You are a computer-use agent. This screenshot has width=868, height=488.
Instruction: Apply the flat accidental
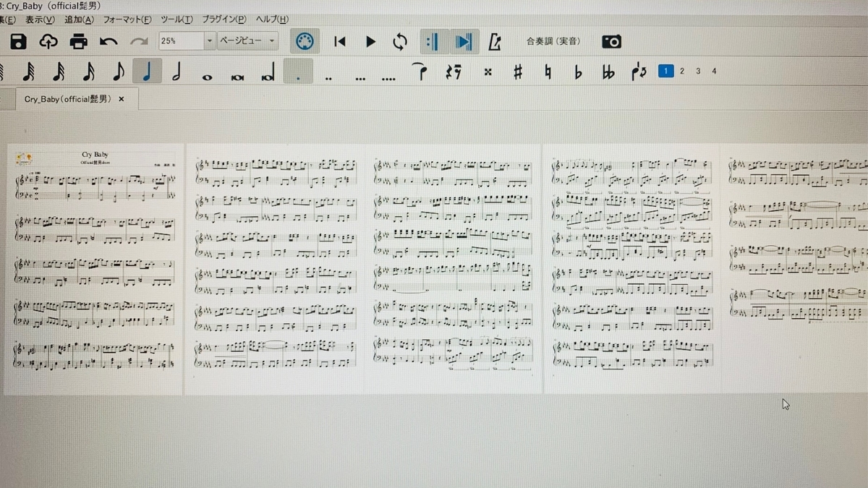coord(578,72)
